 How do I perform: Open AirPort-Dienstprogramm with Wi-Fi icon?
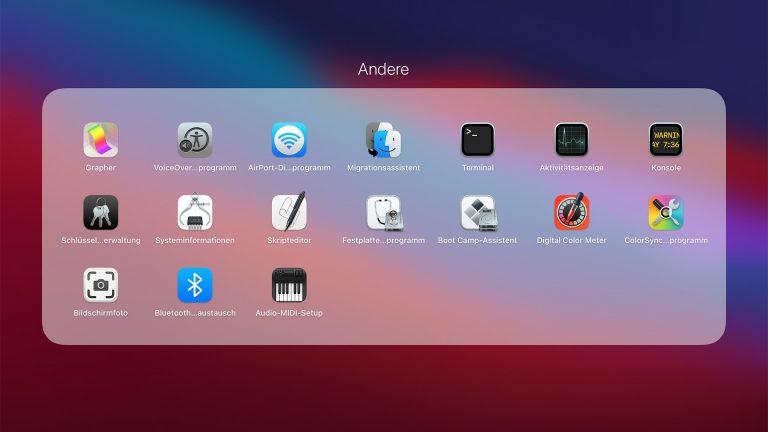289,140
